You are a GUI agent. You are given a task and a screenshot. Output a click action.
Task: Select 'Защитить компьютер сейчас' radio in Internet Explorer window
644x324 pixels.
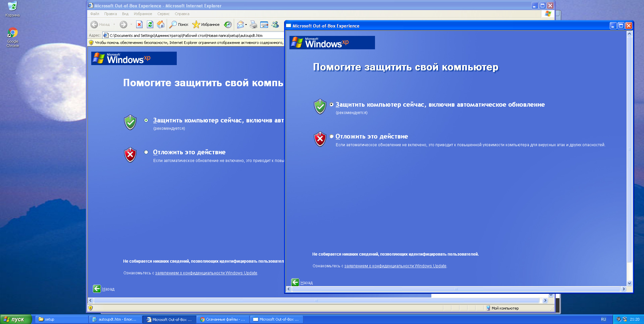146,120
